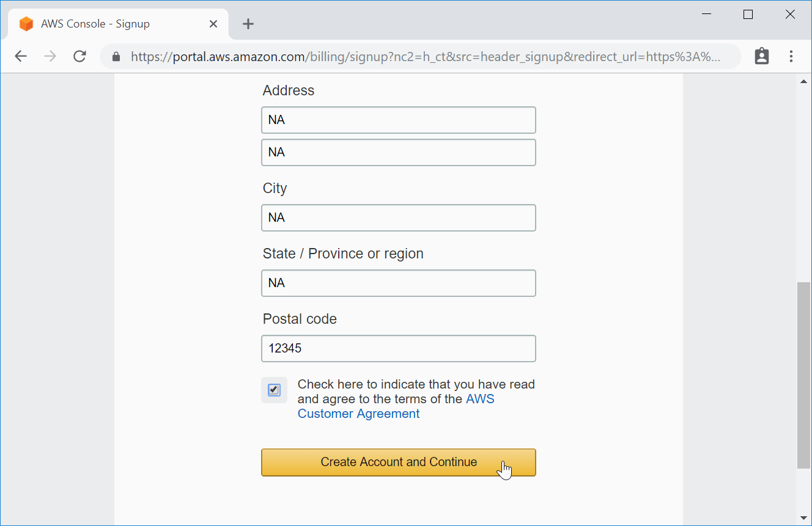
Task: Click the vertical scrollbar thumb
Action: point(804,375)
